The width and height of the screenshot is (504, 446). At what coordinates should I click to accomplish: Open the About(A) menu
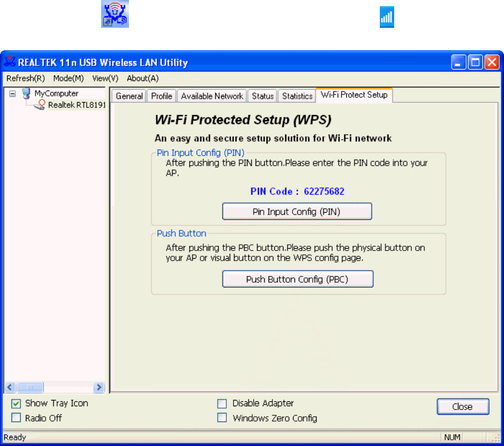[x=143, y=79]
